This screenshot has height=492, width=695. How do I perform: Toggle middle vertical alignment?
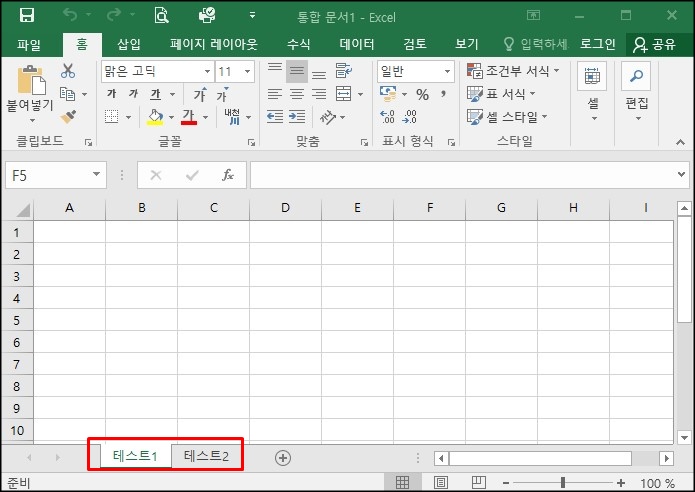297,70
